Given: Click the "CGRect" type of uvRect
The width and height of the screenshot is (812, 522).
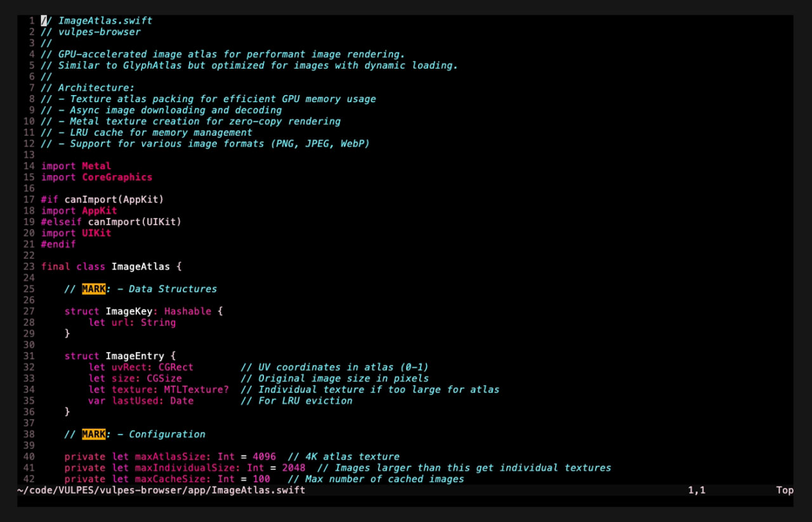Looking at the screenshot, I should coord(176,367).
